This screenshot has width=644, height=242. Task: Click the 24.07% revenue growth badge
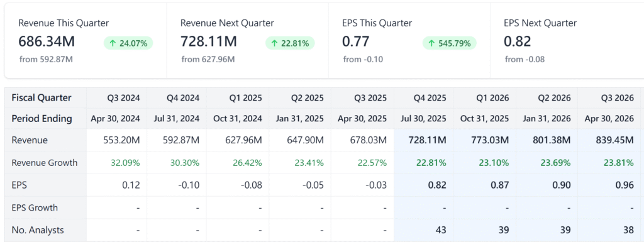click(128, 43)
